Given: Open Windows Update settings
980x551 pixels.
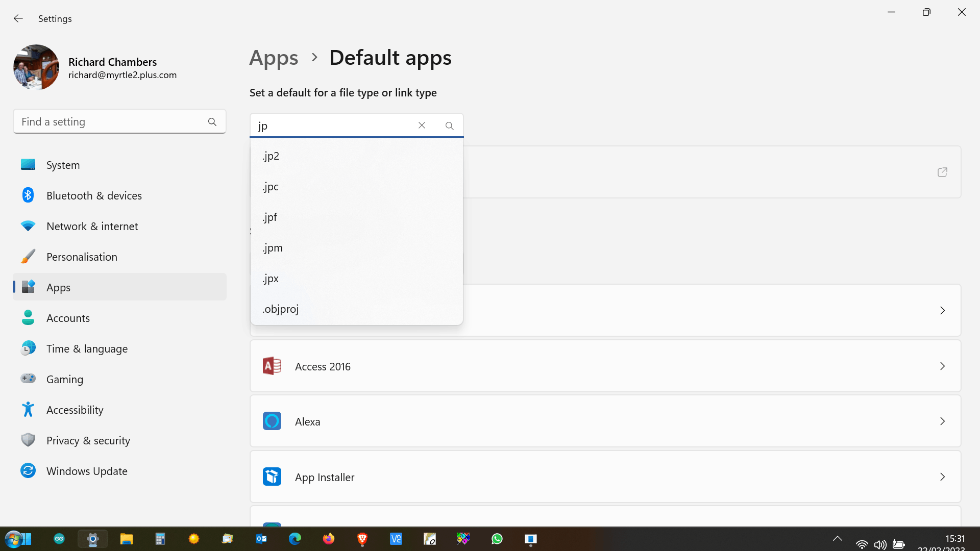Looking at the screenshot, I should click(x=119, y=471).
